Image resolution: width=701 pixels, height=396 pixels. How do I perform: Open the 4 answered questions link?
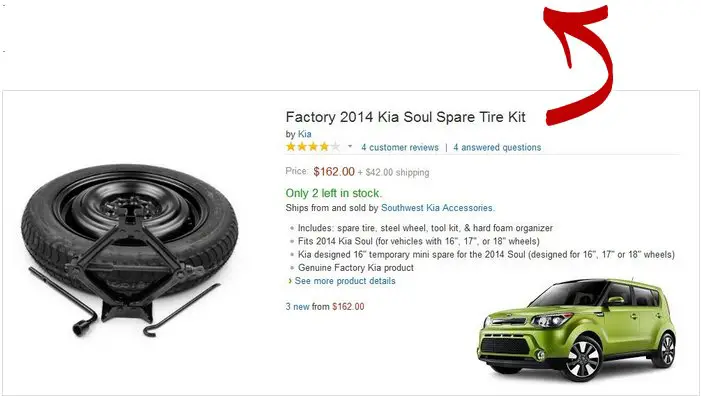(497, 147)
